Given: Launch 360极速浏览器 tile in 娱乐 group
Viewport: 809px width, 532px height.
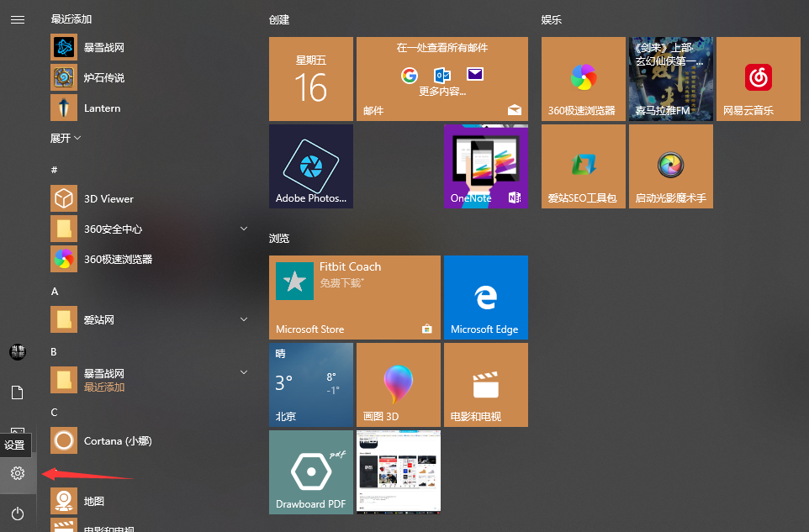Looking at the screenshot, I should (x=584, y=79).
